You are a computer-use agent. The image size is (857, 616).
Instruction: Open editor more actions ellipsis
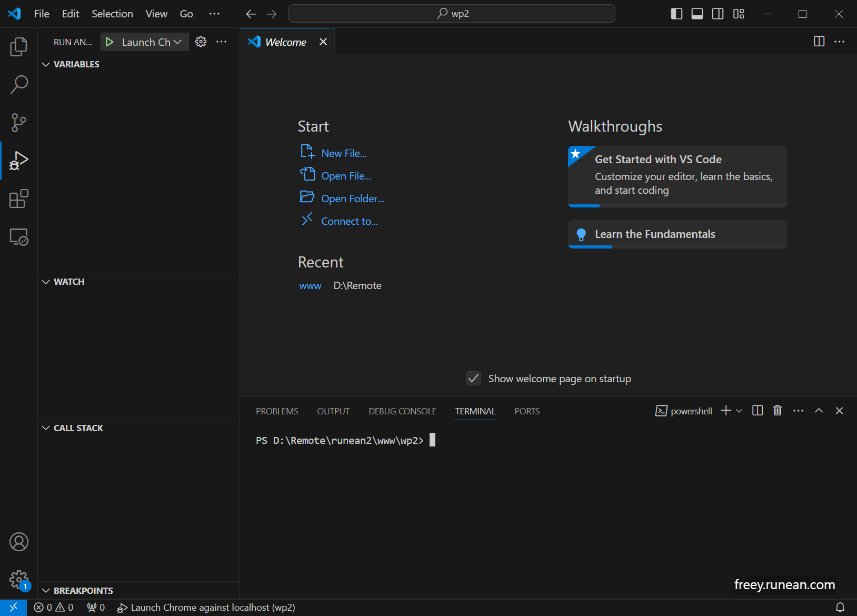[840, 42]
